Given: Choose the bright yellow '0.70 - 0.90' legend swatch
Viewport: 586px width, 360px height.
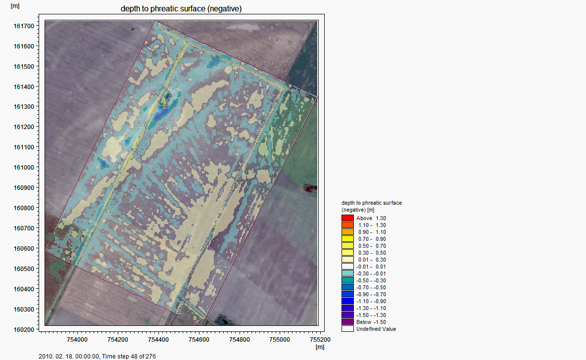Looking at the screenshot, I should coord(347,239).
